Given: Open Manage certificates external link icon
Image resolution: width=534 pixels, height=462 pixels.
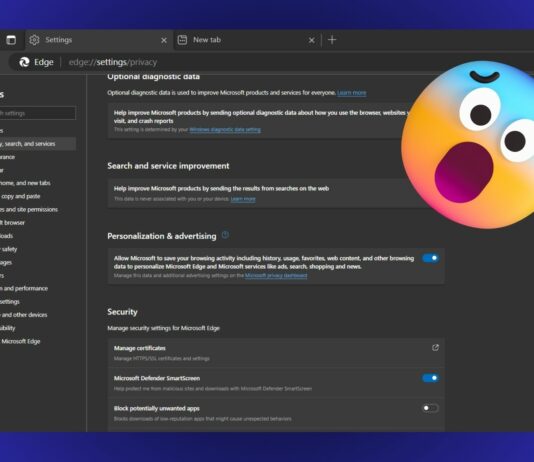Looking at the screenshot, I should [435, 348].
